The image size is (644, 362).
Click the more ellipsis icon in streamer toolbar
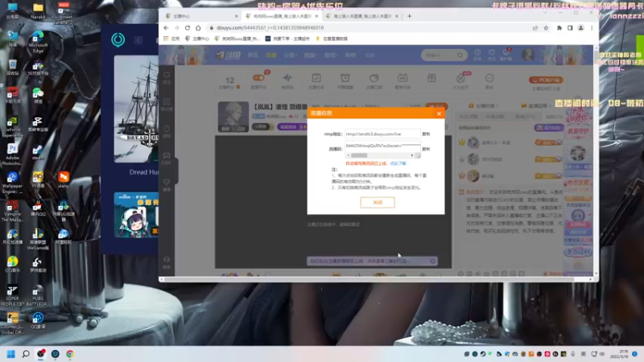pos(489,78)
